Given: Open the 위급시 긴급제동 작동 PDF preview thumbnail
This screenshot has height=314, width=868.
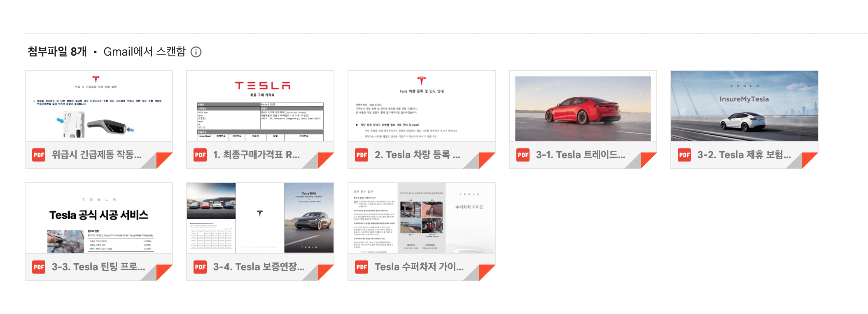Looking at the screenshot, I should pos(99,106).
